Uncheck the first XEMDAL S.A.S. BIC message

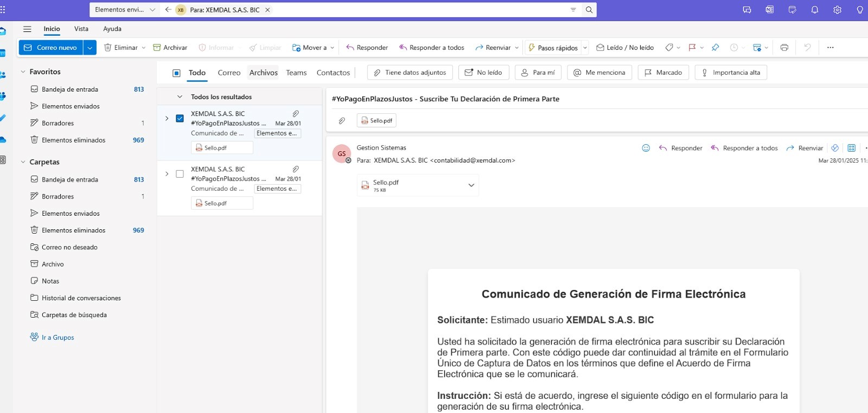point(180,118)
